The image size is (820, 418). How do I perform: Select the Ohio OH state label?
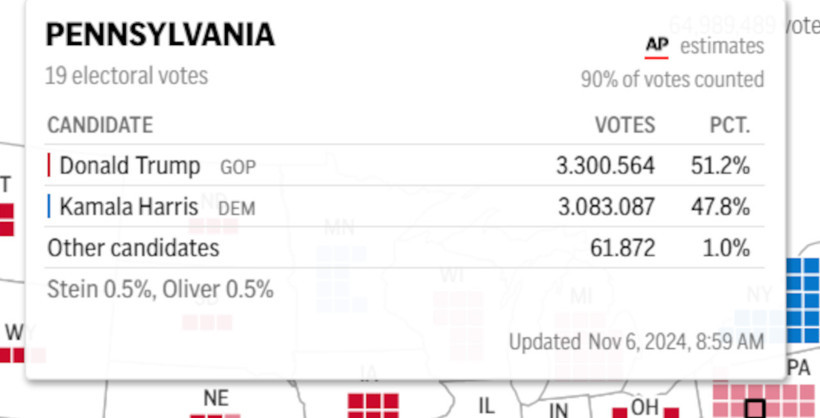(644, 407)
